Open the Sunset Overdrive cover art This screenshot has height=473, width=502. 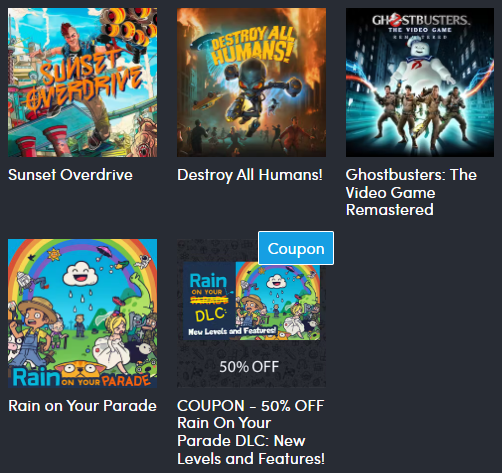click(x=82, y=82)
